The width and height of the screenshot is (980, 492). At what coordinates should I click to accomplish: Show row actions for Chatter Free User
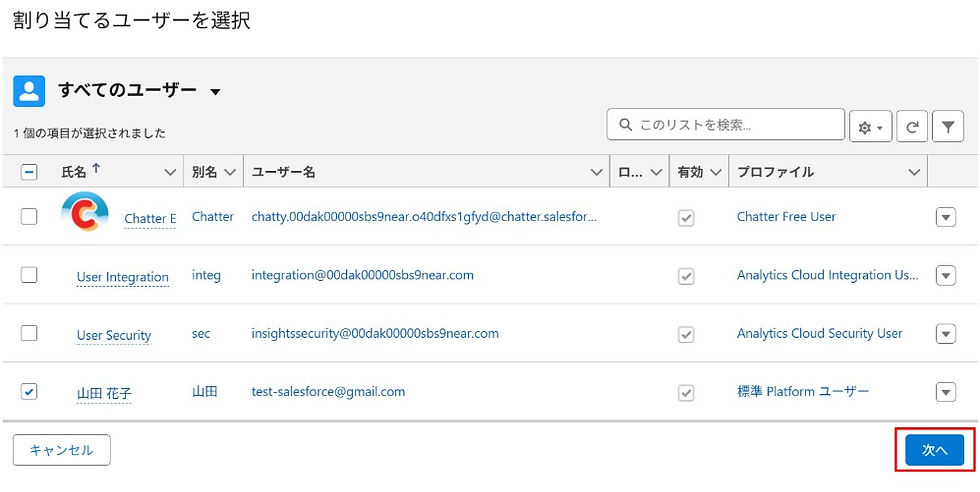[x=946, y=218]
